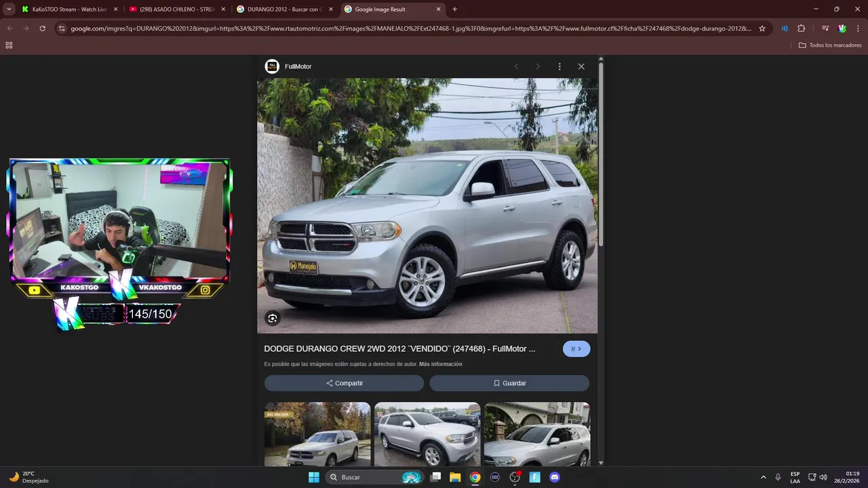
Task: Go forward using the browser forward arrow
Action: pos(26,28)
